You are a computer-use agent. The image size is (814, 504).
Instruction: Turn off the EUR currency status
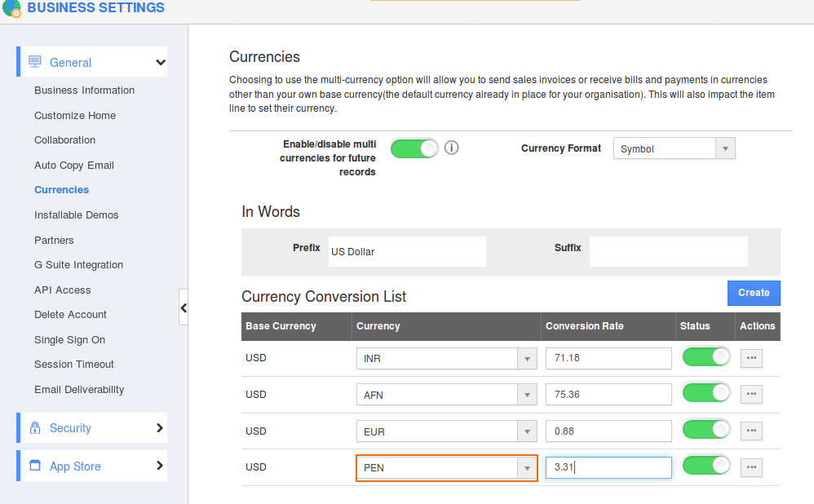pos(706,430)
